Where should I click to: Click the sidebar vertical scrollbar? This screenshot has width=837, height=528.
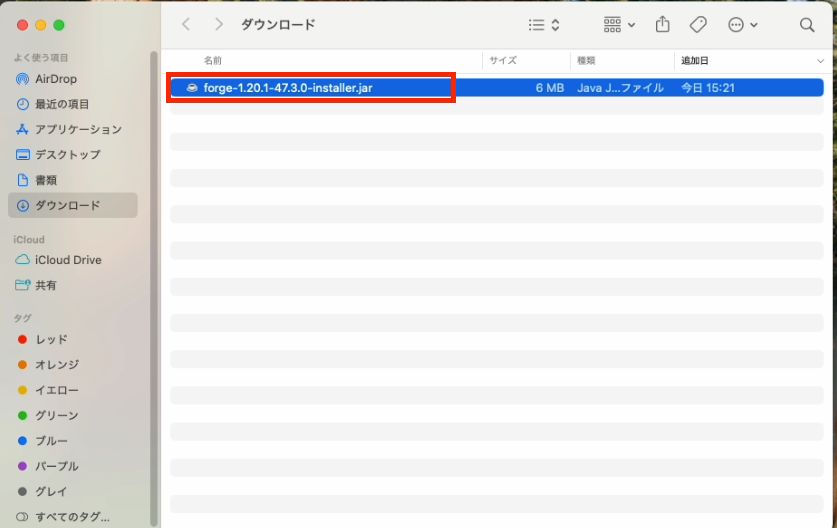pos(154,288)
